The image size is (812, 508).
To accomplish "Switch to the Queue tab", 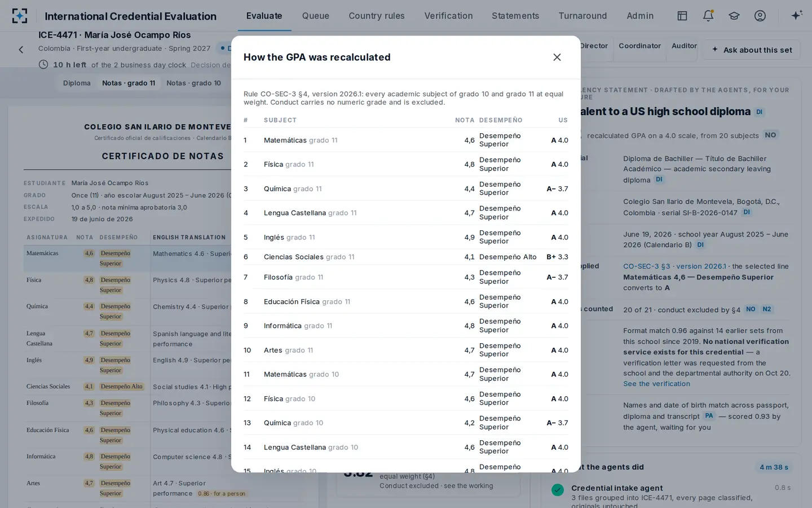I will tap(316, 16).
